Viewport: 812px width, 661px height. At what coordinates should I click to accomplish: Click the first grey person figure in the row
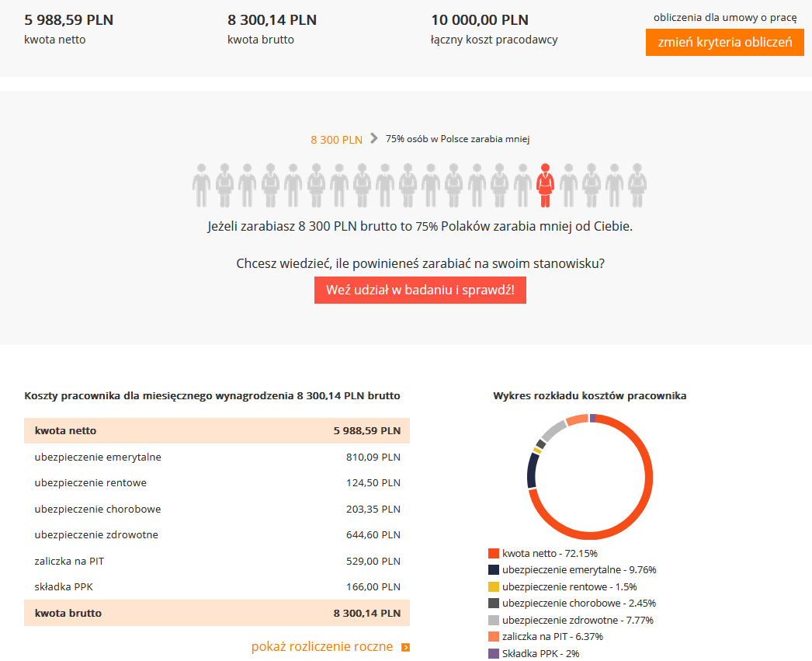coord(201,186)
